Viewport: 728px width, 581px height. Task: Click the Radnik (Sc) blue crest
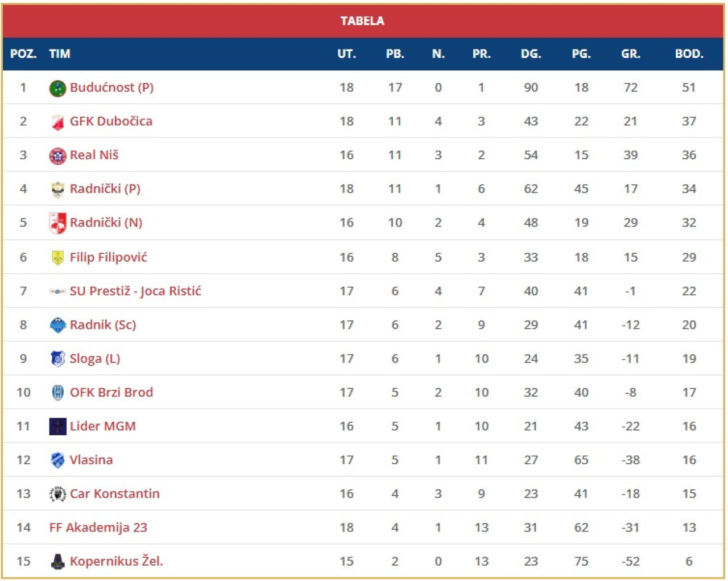57,325
